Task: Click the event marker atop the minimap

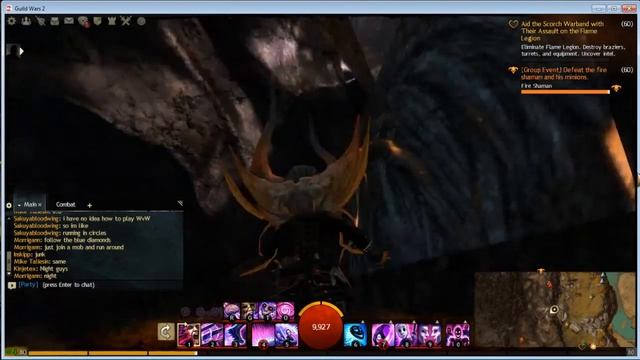Action: click(540, 271)
